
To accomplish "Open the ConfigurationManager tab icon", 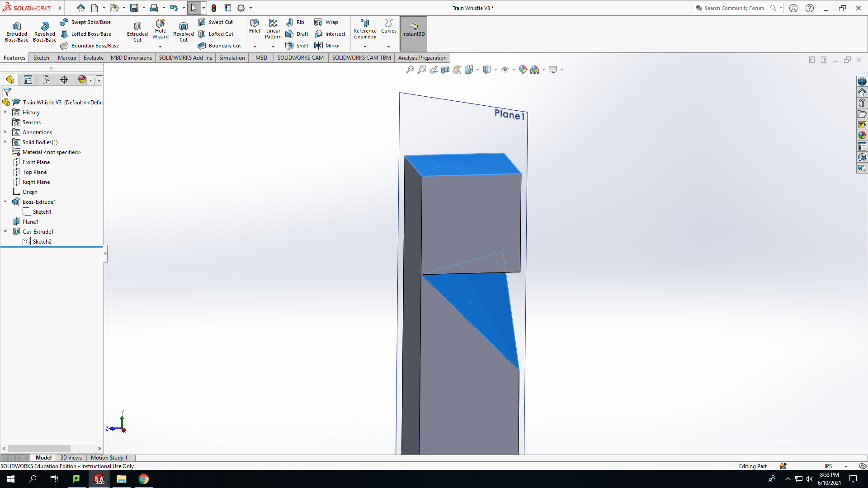I will [46, 80].
